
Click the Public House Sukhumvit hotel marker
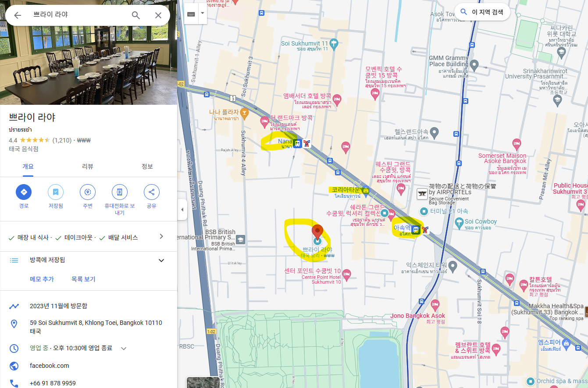pos(581,205)
